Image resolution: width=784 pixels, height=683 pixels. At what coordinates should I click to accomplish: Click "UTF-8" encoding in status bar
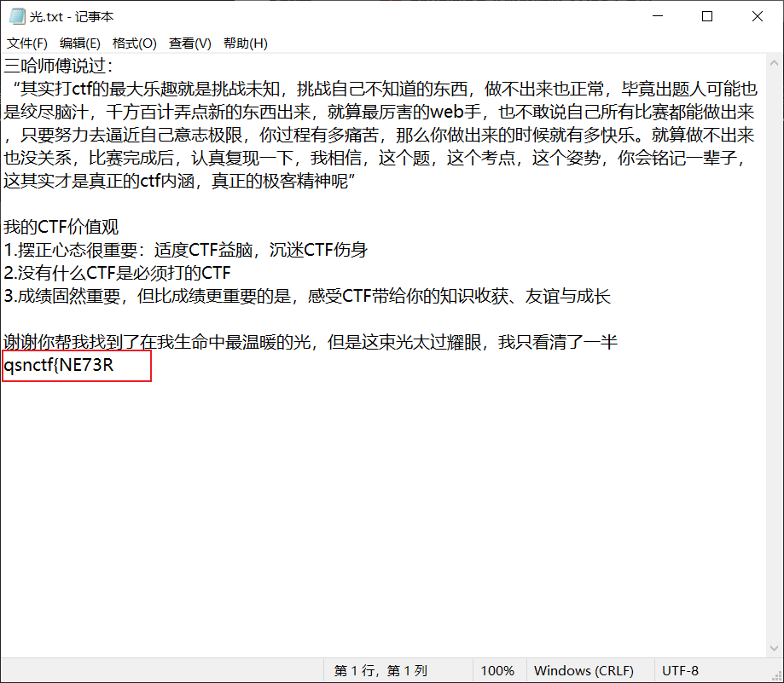pos(680,670)
